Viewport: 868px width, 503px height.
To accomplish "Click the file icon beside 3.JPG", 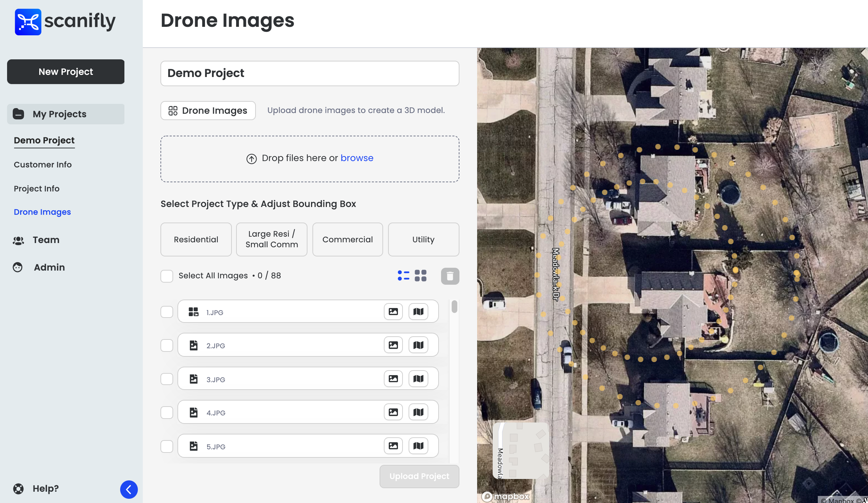I will pyautogui.click(x=193, y=379).
